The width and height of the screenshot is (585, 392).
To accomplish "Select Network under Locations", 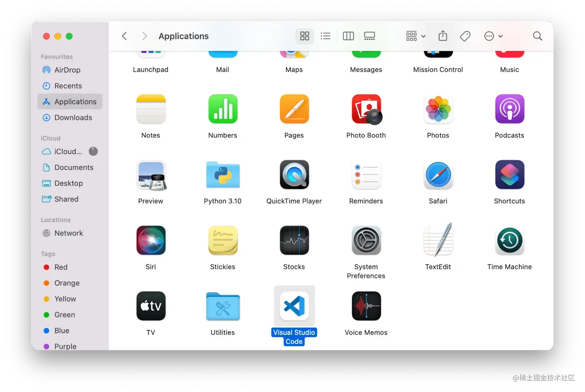I will pos(70,233).
